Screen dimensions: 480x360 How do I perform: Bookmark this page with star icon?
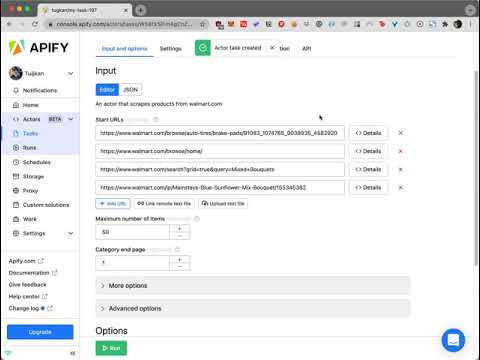pyautogui.click(x=202, y=24)
